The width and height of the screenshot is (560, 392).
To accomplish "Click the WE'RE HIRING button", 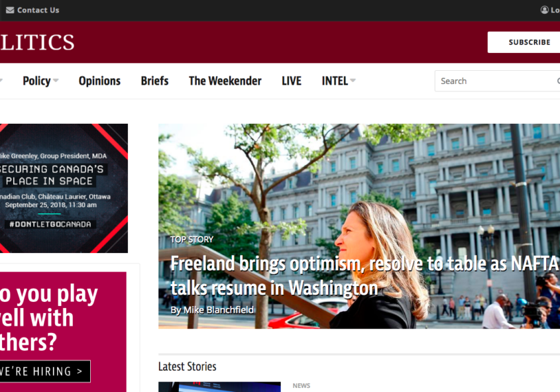I will (45, 371).
